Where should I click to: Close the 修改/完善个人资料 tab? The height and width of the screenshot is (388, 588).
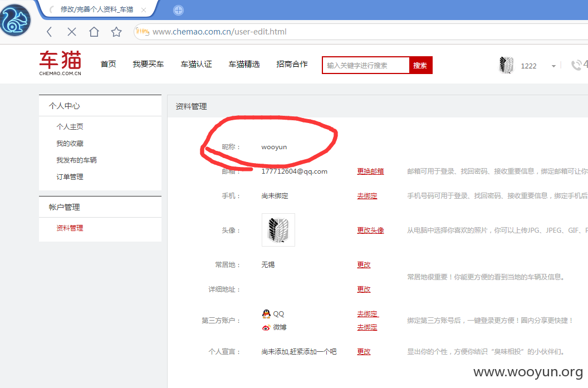pos(144,10)
